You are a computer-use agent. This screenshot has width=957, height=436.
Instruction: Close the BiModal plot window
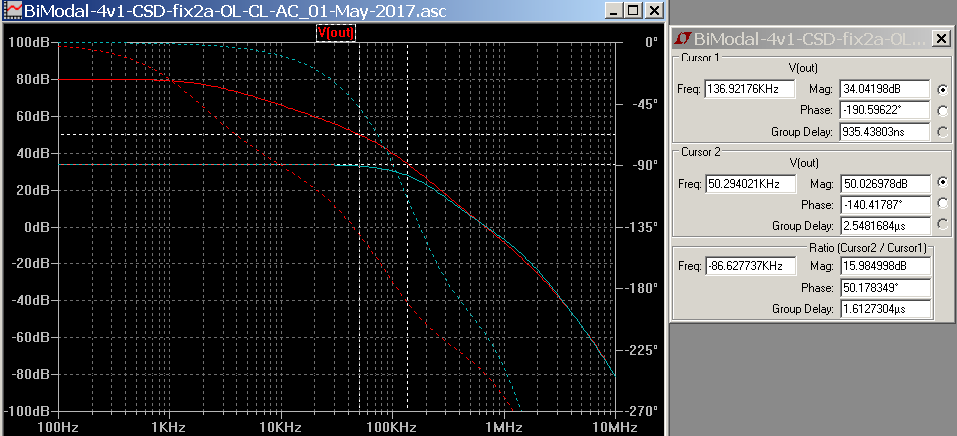coord(654,10)
